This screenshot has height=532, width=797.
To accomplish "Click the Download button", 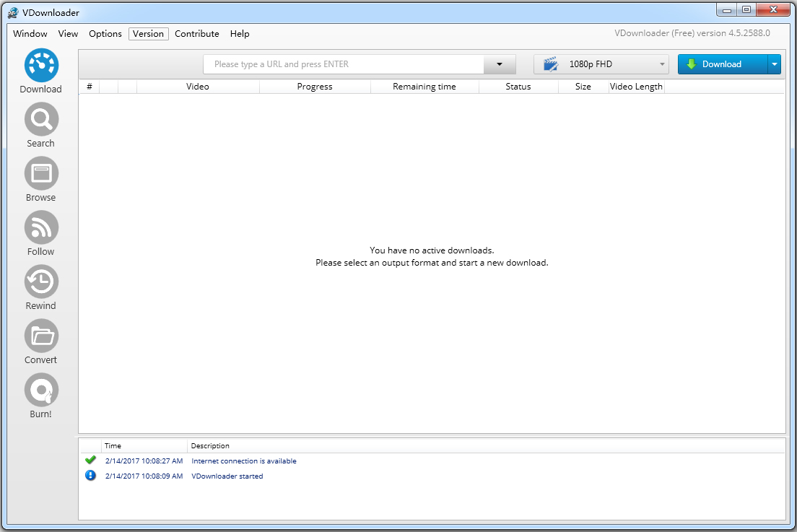I will tap(722, 64).
